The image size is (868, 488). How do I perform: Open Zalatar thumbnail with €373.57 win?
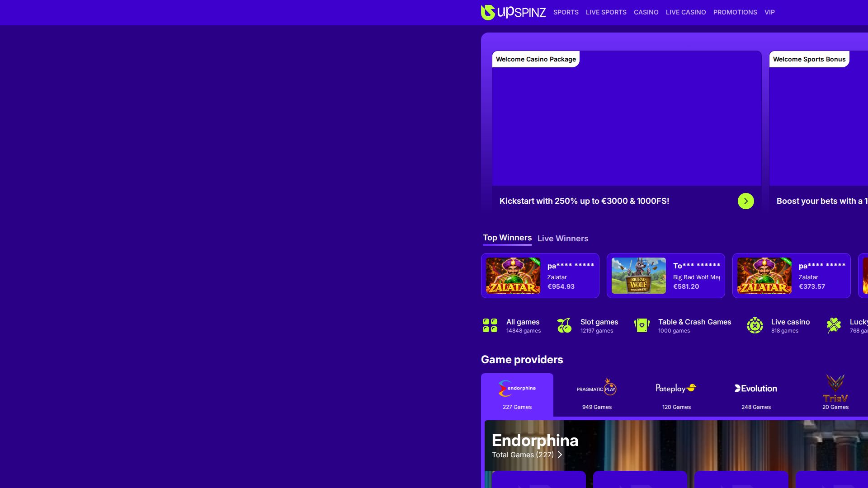pos(764,276)
